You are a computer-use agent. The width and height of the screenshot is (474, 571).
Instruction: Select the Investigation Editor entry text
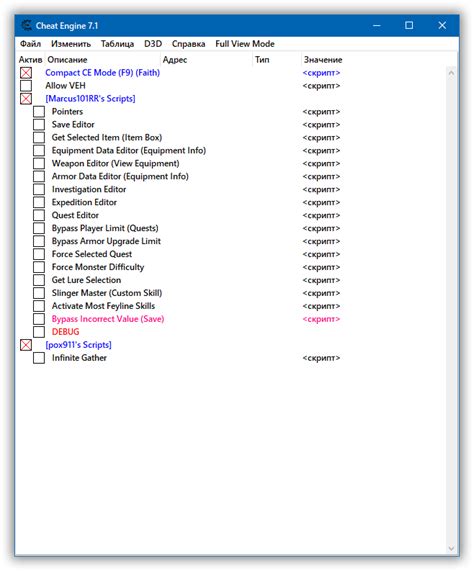(89, 189)
